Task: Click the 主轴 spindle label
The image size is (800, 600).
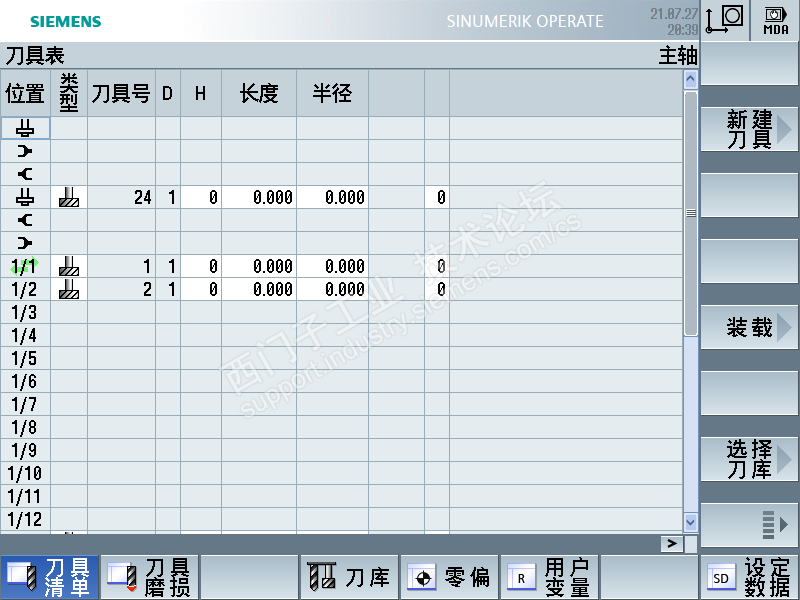Action: (x=678, y=55)
